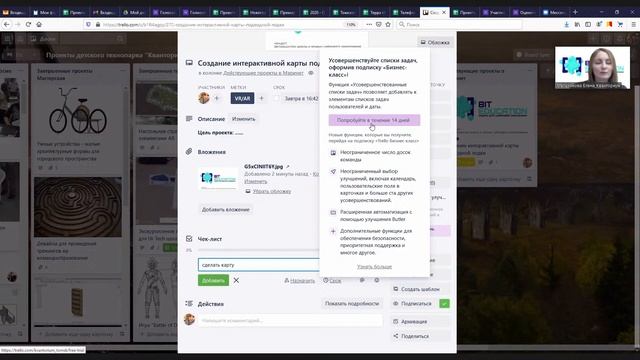
Task: Click the Firefox search box
Action: [x=459, y=24]
